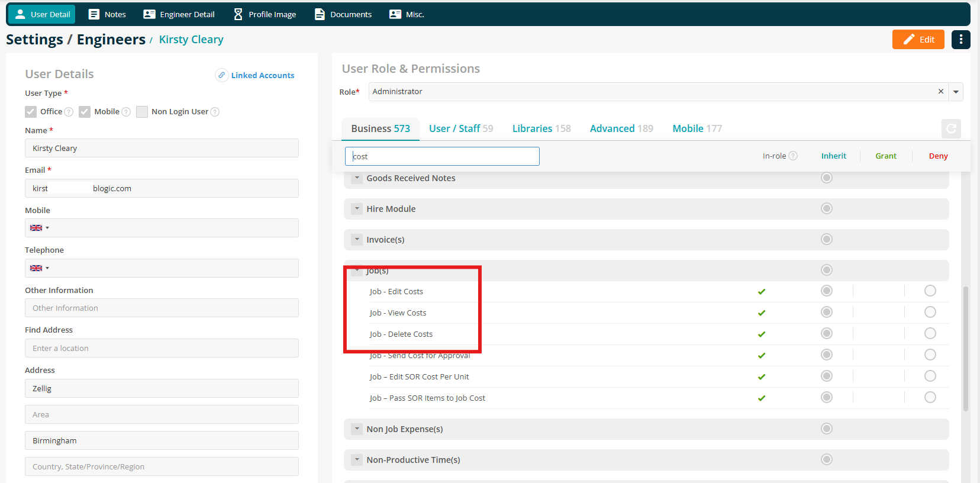Click the Linked Accounts chain icon
This screenshot has height=483, width=980.
[x=222, y=75]
